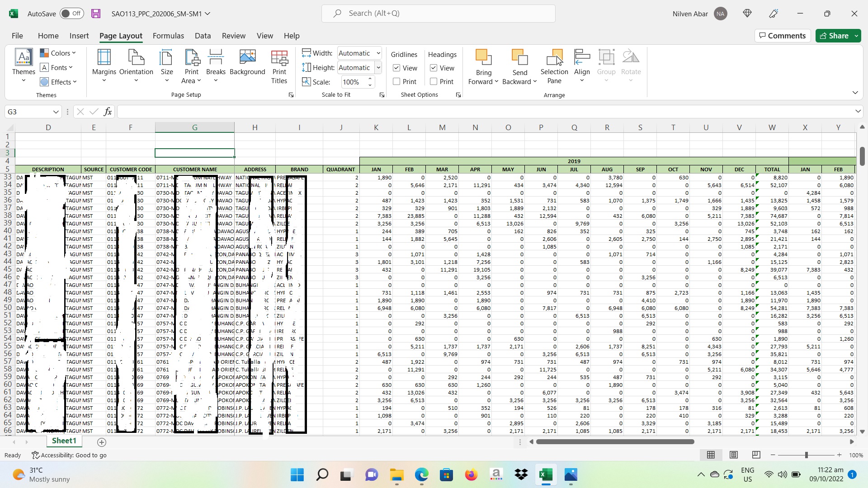Adjust the zoom slider in status bar
Image resolution: width=868 pixels, height=488 pixels.
click(806, 455)
